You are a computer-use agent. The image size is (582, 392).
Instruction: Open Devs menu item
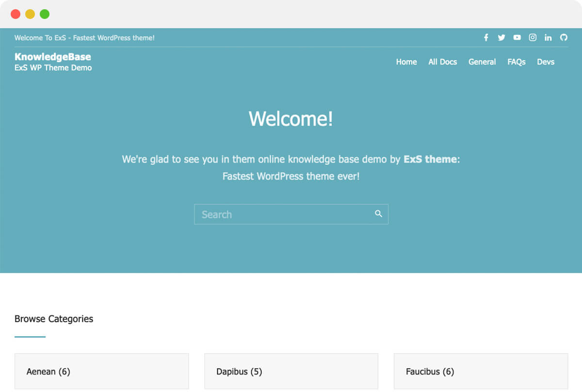[546, 62]
